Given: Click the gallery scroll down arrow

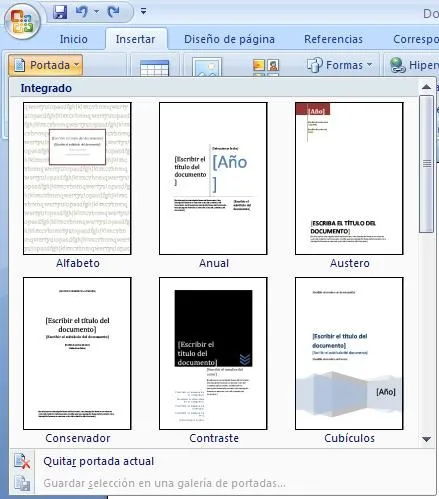Looking at the screenshot, I should tap(426, 439).
